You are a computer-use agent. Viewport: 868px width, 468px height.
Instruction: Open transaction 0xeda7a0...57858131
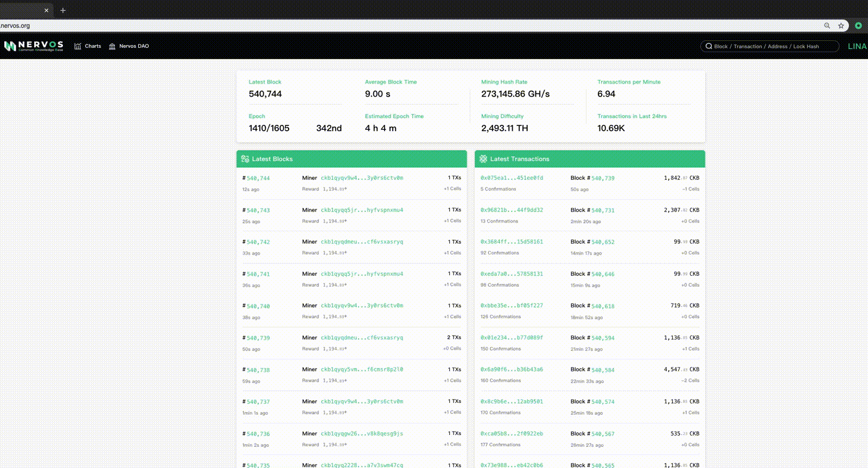[512, 274]
